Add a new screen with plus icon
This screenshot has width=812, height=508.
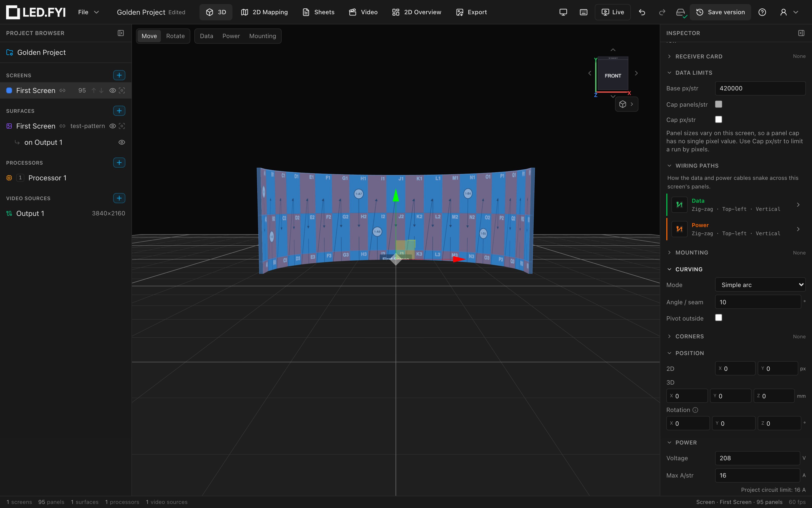pos(119,75)
